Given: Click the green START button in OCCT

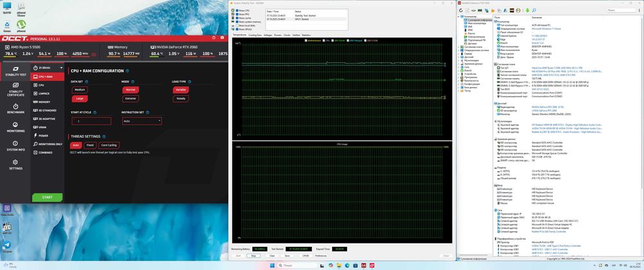Looking at the screenshot, I should (47, 197).
